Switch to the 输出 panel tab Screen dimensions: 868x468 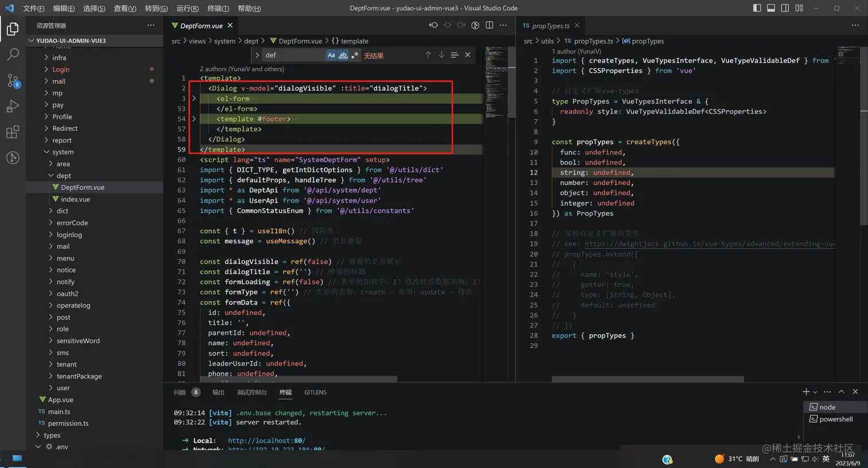(218, 392)
